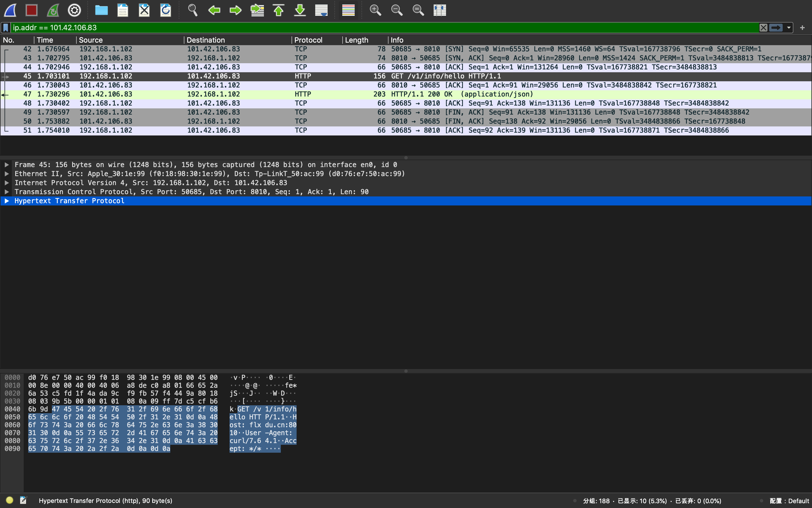Expand the Ethernet II section
The height and width of the screenshot is (508, 812).
pos(7,174)
